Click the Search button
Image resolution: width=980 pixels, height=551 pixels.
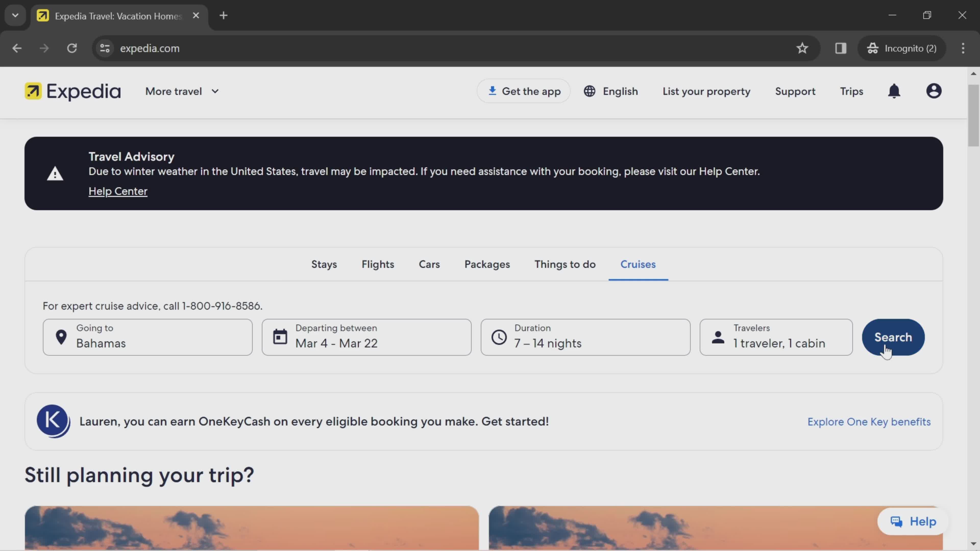(893, 337)
